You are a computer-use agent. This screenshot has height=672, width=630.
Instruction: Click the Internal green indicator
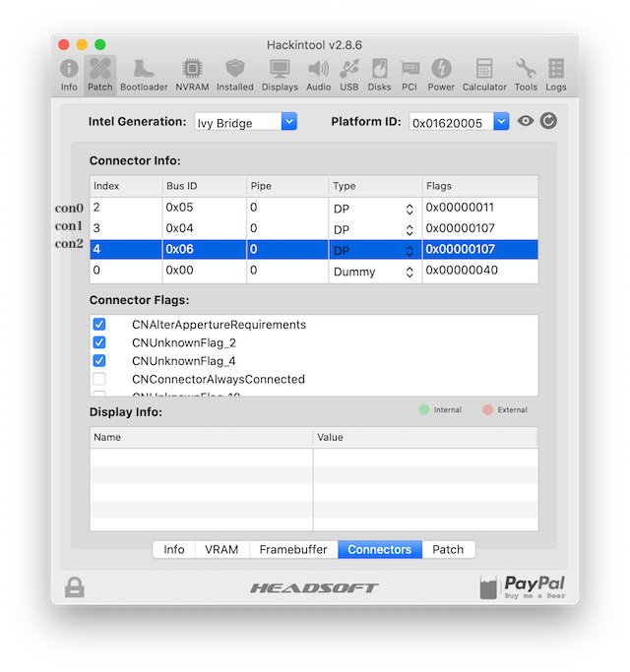[x=424, y=409]
